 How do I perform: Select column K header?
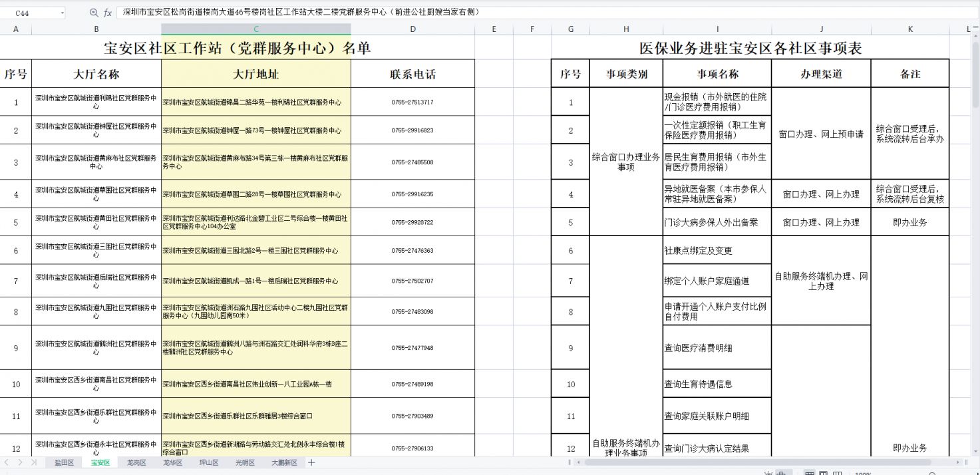(x=910, y=29)
